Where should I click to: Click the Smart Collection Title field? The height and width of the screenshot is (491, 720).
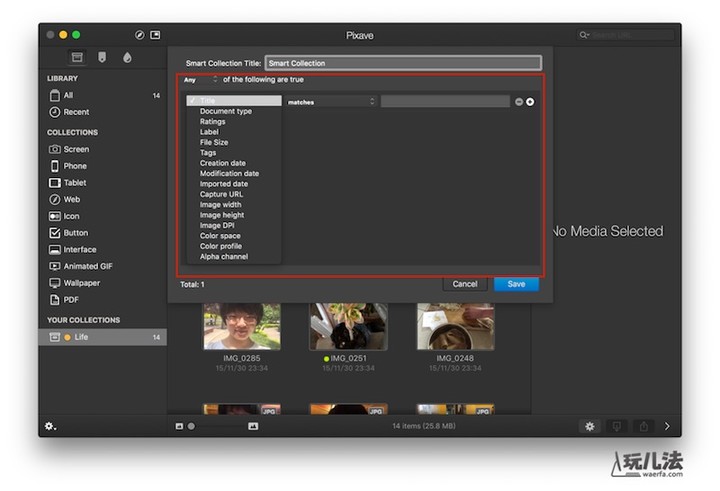402,63
